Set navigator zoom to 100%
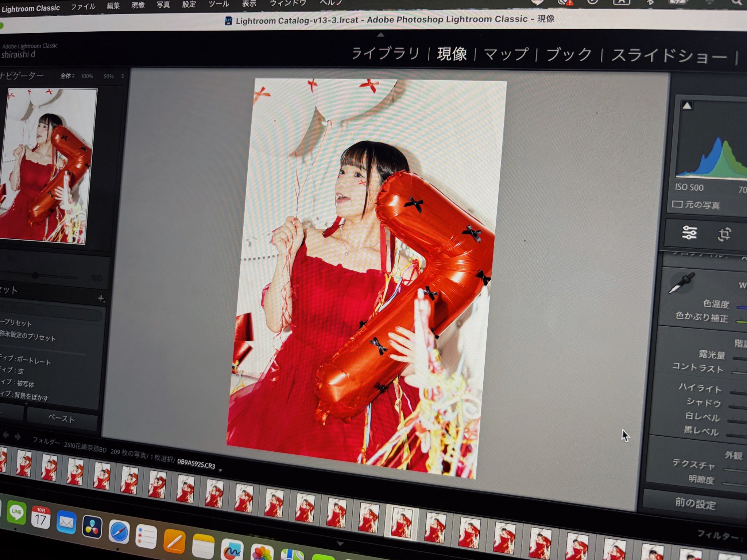The image size is (747, 560). (x=87, y=76)
